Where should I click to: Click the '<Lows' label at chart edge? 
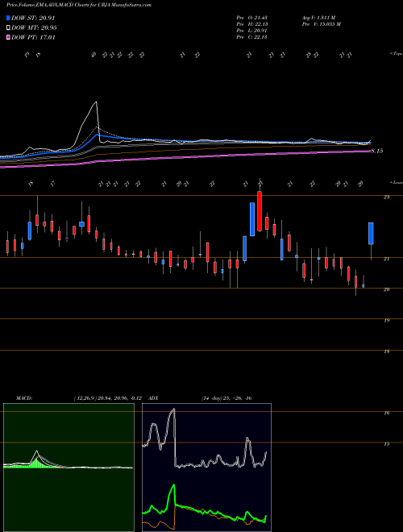pyautogui.click(x=397, y=182)
